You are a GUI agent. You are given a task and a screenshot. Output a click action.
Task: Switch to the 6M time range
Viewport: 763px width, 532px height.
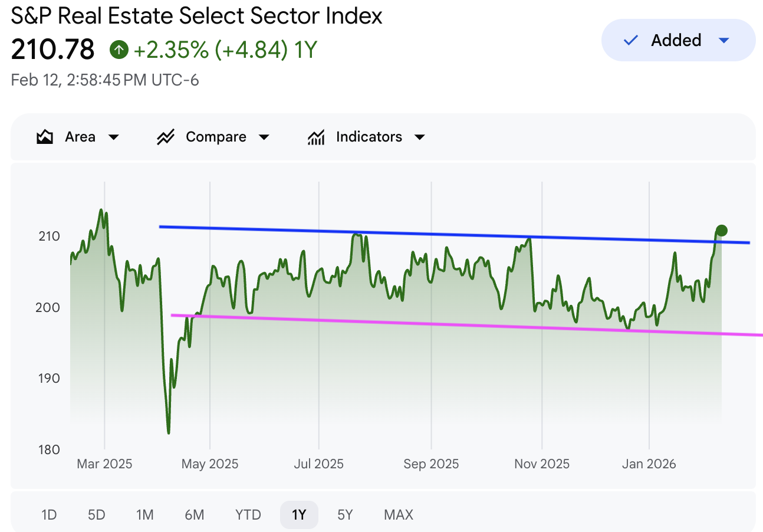pos(194,515)
